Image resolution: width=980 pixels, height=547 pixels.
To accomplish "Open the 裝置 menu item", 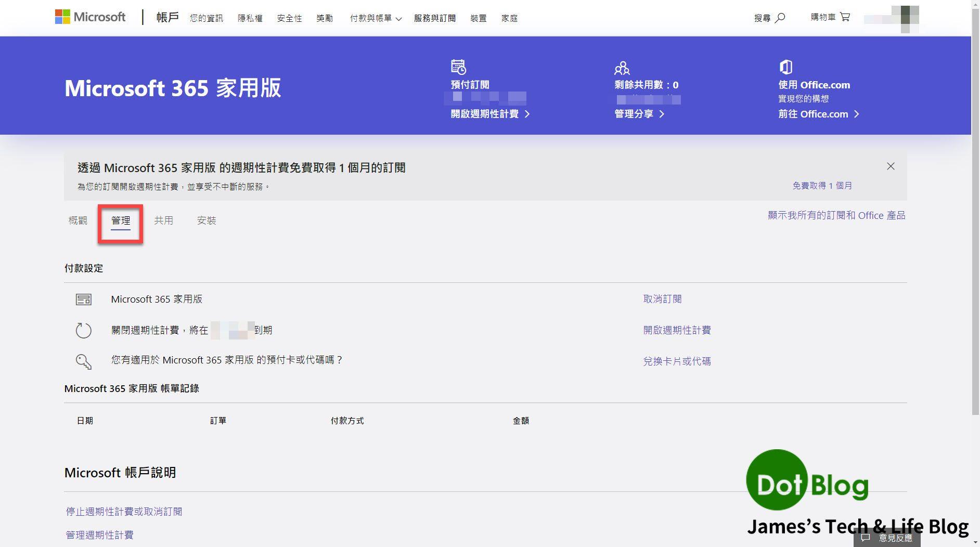I will click(478, 18).
